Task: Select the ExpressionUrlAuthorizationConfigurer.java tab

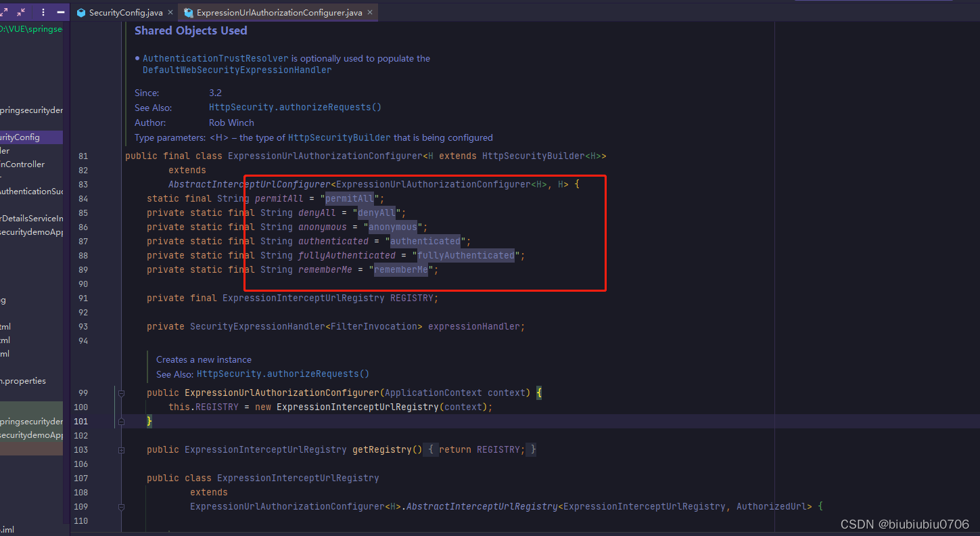Action: point(279,12)
